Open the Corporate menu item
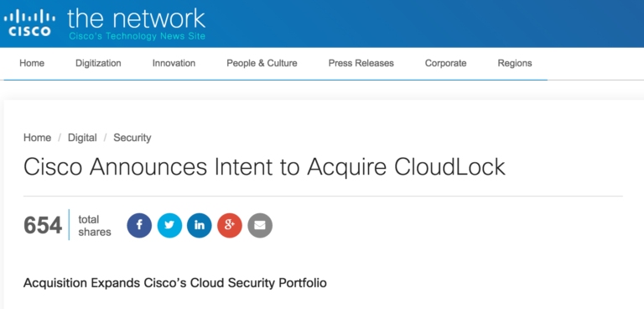The width and height of the screenshot is (644, 309). [445, 63]
